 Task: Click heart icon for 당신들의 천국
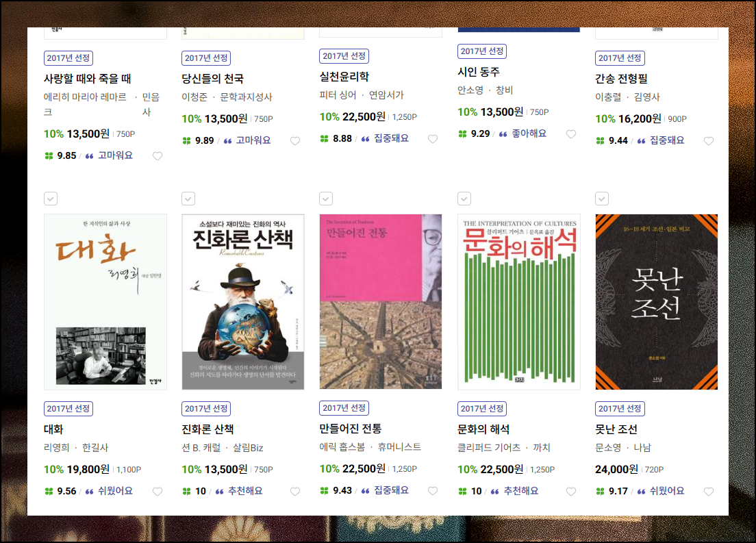click(295, 141)
